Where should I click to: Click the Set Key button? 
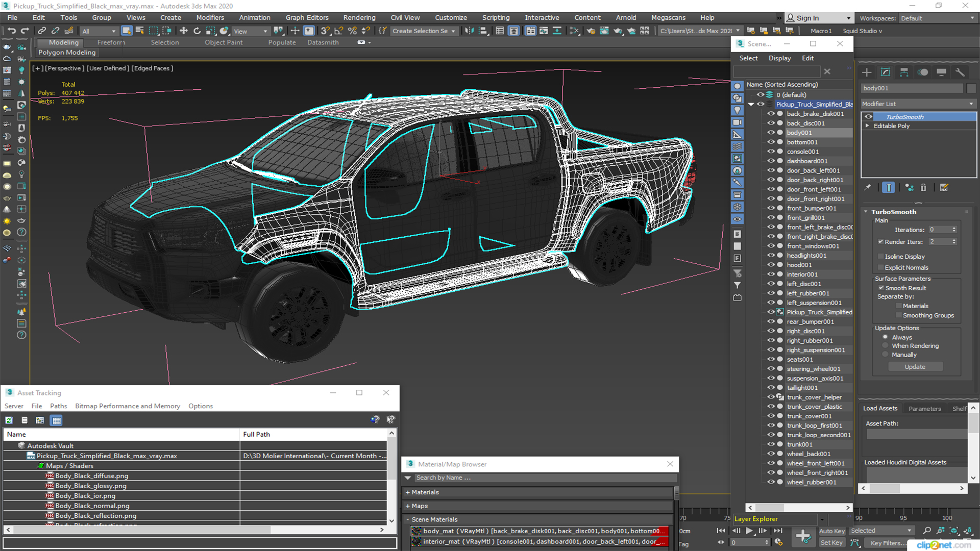pos(831,543)
